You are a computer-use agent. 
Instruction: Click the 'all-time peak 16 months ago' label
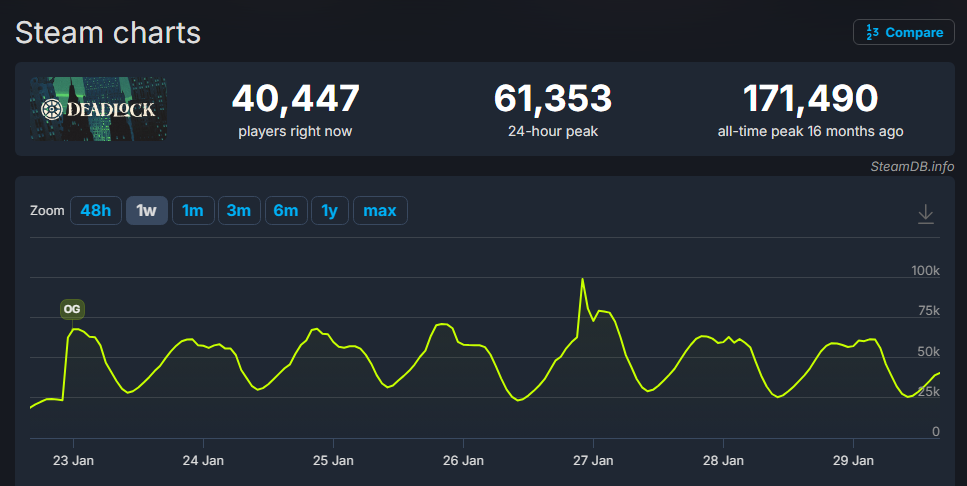(810, 131)
